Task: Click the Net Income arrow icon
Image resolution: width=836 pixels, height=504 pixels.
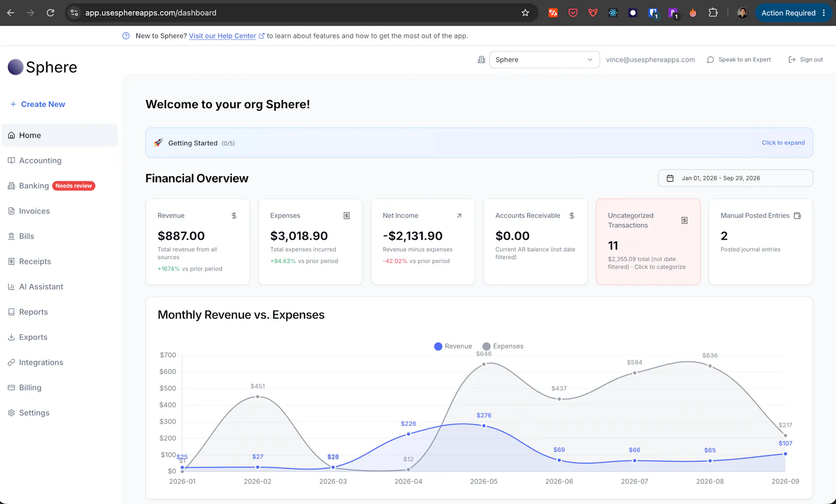Action: tap(459, 216)
